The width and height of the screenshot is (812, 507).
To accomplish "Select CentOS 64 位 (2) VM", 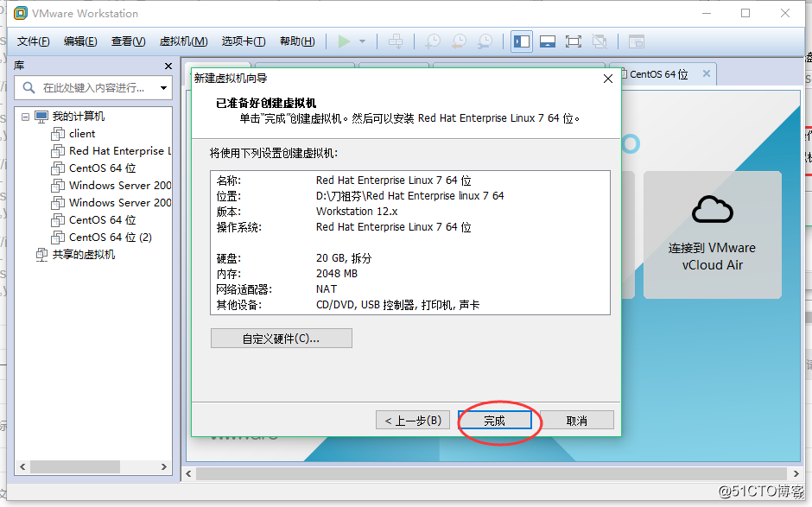I will tap(111, 238).
